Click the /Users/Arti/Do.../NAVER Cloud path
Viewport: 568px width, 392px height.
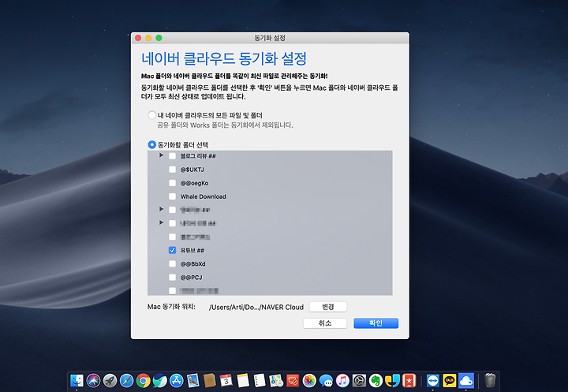coord(256,308)
